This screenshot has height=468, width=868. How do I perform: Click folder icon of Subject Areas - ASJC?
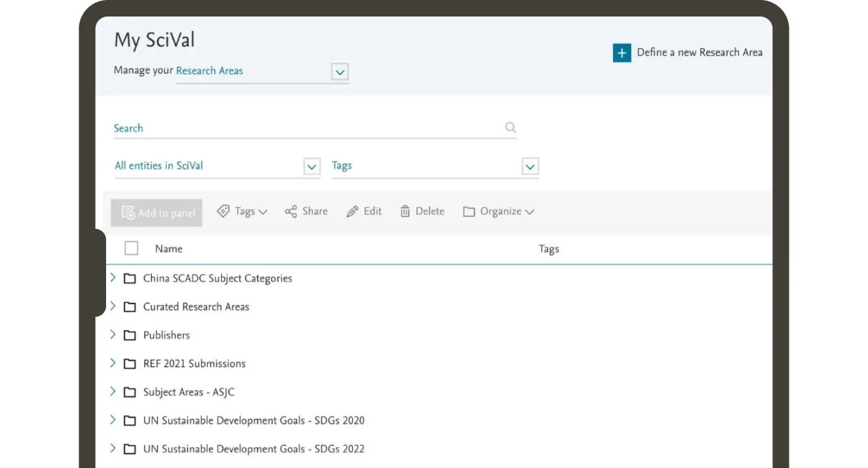point(130,392)
